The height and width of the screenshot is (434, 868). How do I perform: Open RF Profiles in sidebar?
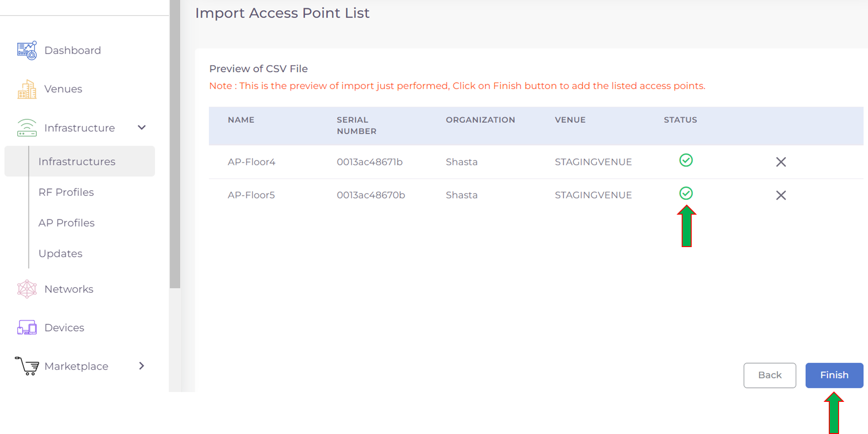click(x=66, y=192)
